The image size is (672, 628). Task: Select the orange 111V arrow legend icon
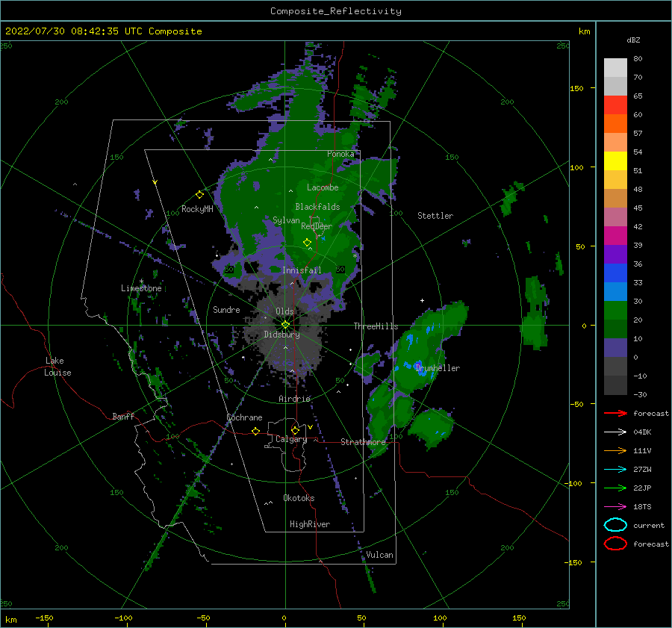615,450
